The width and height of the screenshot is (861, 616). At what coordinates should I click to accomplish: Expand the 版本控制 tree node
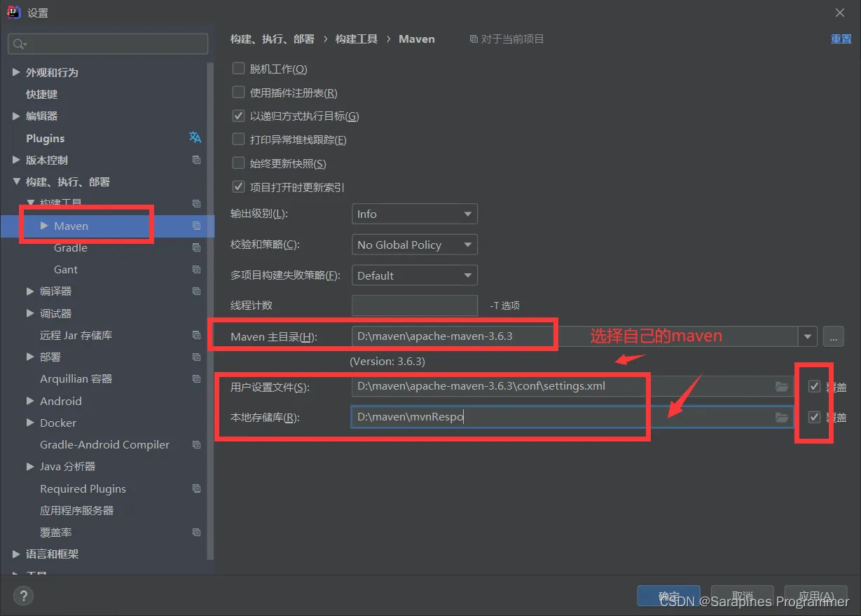click(x=16, y=160)
